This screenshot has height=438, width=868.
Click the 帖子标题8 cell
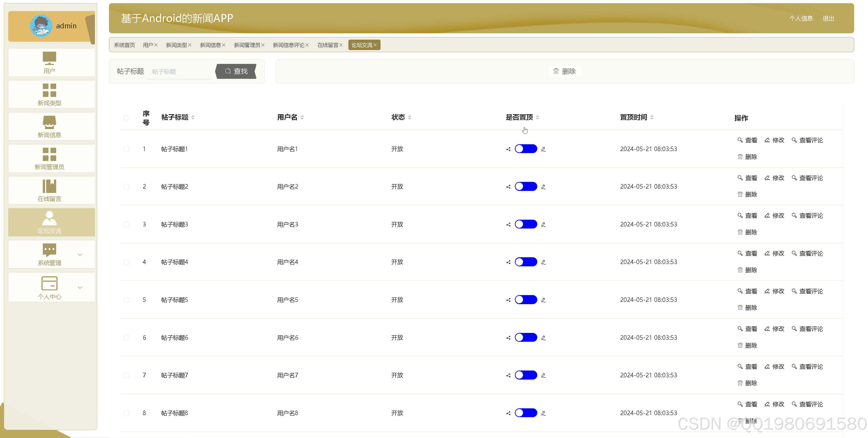tap(175, 413)
